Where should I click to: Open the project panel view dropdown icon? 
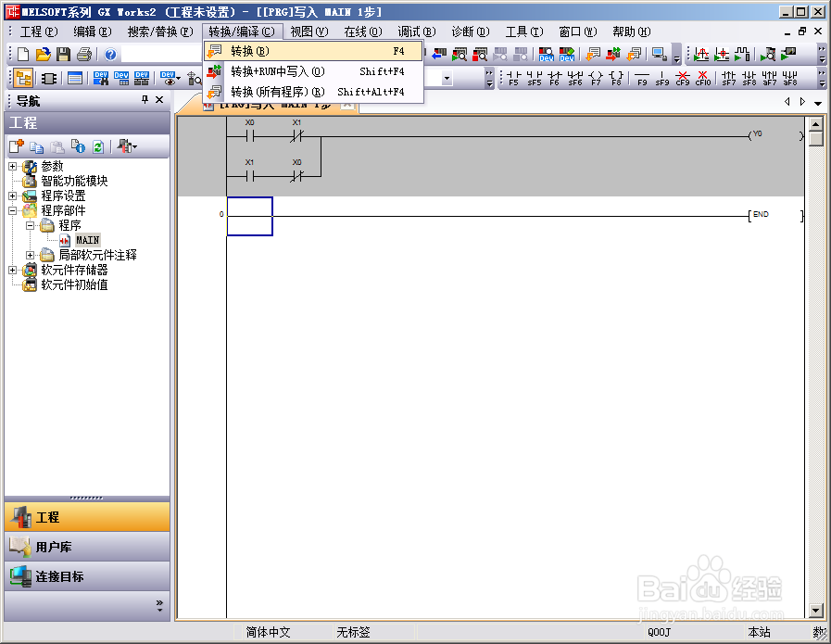click(127, 146)
